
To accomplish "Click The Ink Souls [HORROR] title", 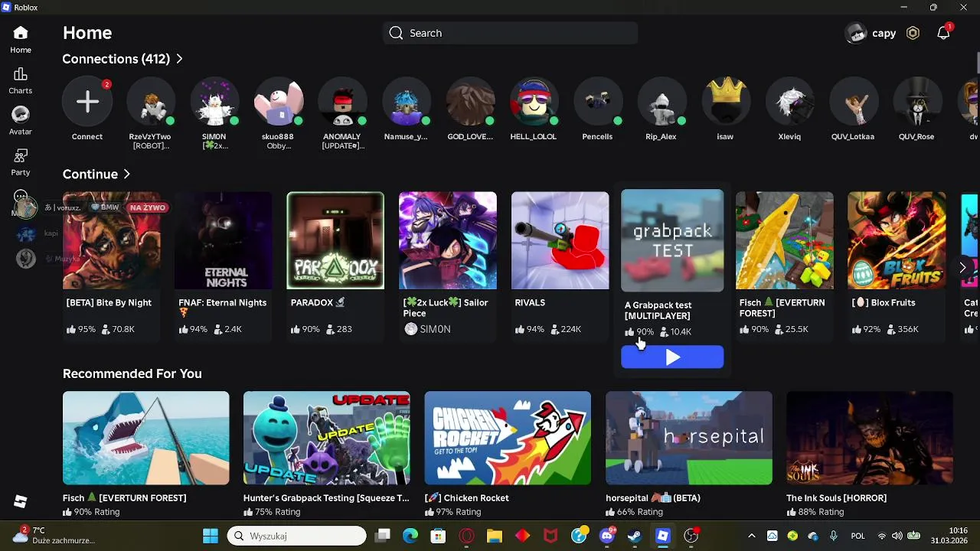I will tap(836, 498).
